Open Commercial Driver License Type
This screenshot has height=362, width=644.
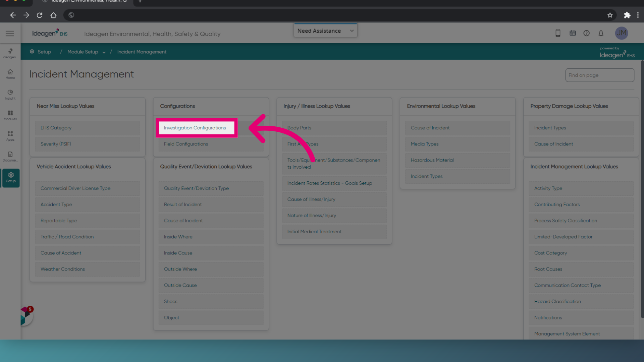tap(87, 188)
